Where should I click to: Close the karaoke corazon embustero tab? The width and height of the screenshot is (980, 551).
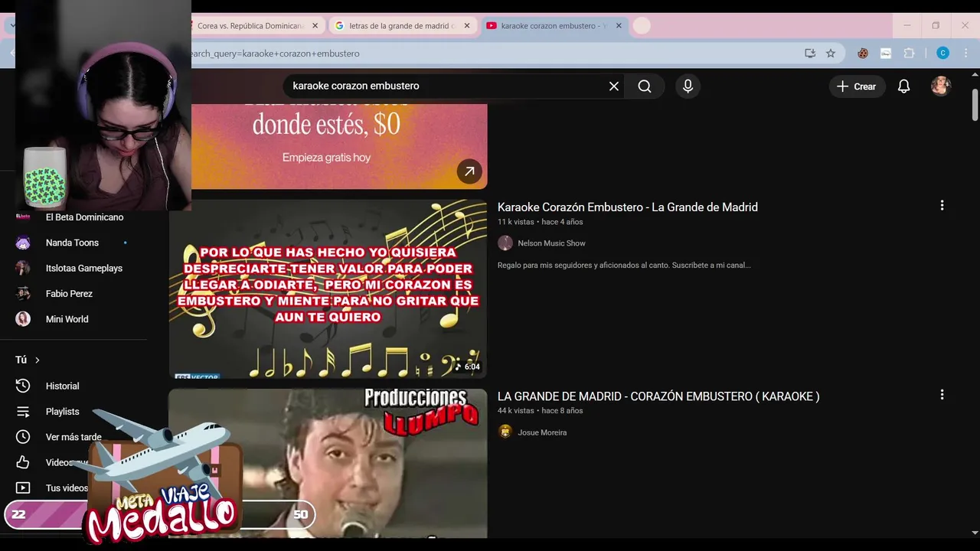tap(619, 26)
